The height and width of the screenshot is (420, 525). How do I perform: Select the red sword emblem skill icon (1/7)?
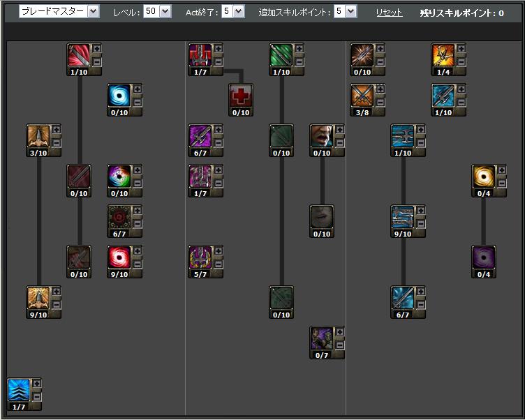click(200, 55)
